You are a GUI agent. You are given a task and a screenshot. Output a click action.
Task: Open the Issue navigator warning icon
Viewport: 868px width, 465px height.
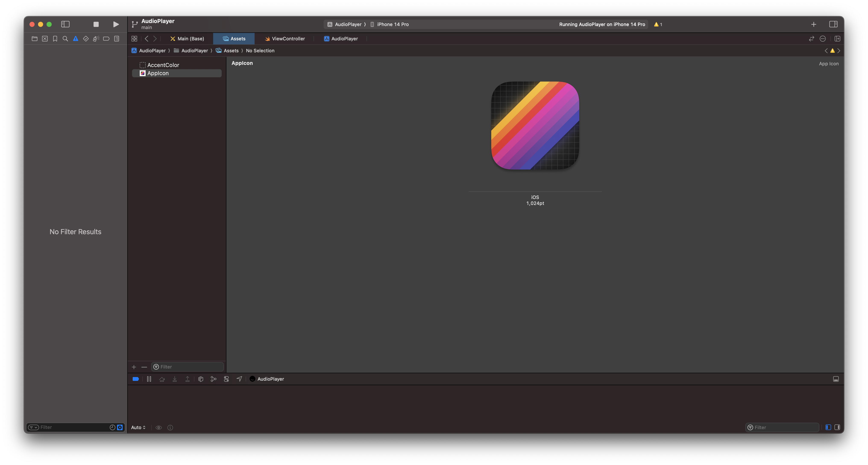point(75,39)
